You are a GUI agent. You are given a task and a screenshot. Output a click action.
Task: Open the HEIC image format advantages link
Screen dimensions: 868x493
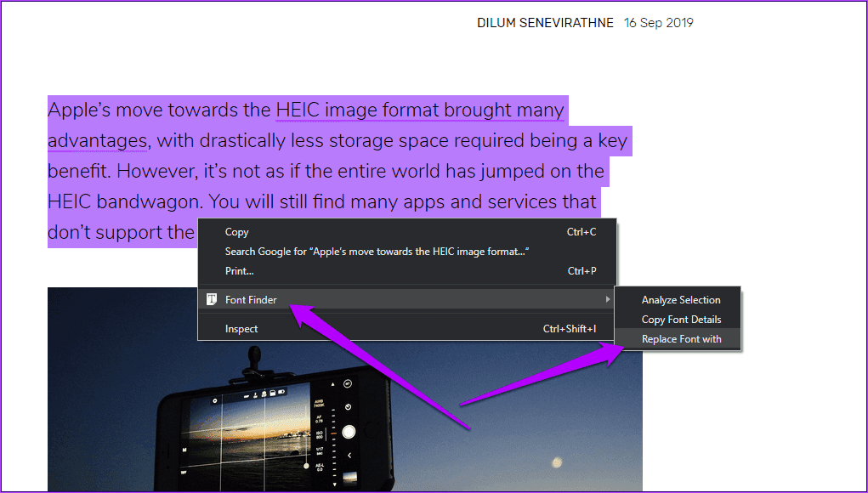point(417,110)
